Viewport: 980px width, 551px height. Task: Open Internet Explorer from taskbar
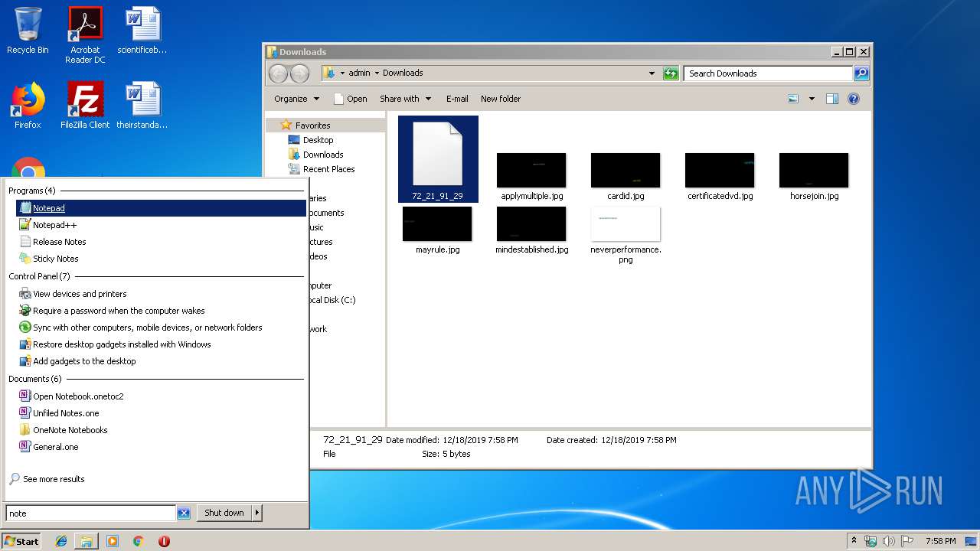(61, 541)
